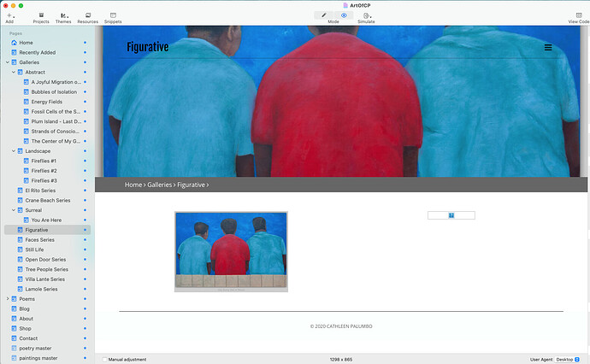Collapse the Surreal tree node

tap(14, 210)
